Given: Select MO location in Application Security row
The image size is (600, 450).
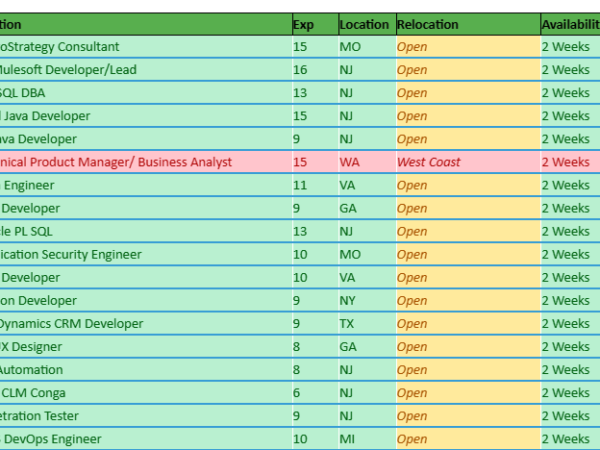Looking at the screenshot, I should 367,254.
